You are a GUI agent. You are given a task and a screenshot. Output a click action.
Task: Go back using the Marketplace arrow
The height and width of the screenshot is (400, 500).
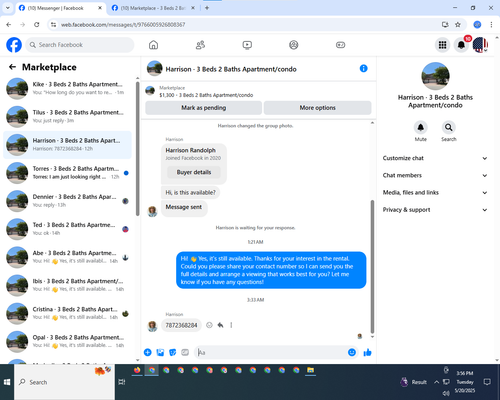[12, 67]
